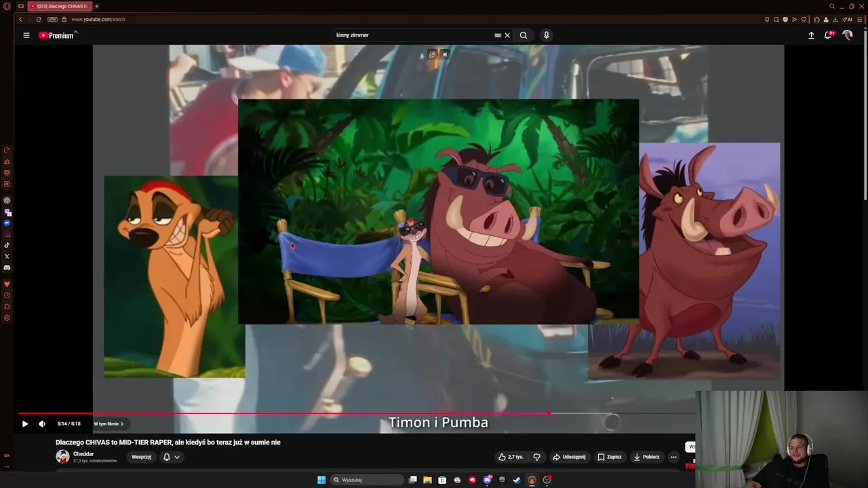Open Task View on the taskbar

[412, 480]
